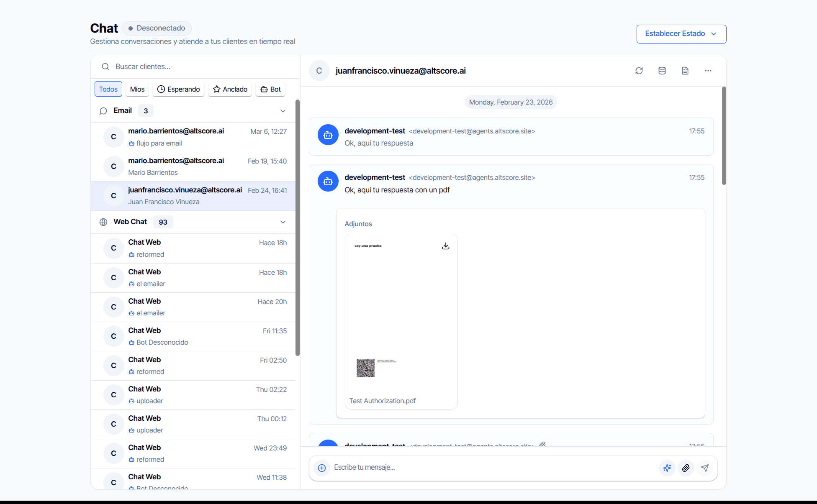
Task: Open the 'flujo para email' conversation
Action: [193, 137]
